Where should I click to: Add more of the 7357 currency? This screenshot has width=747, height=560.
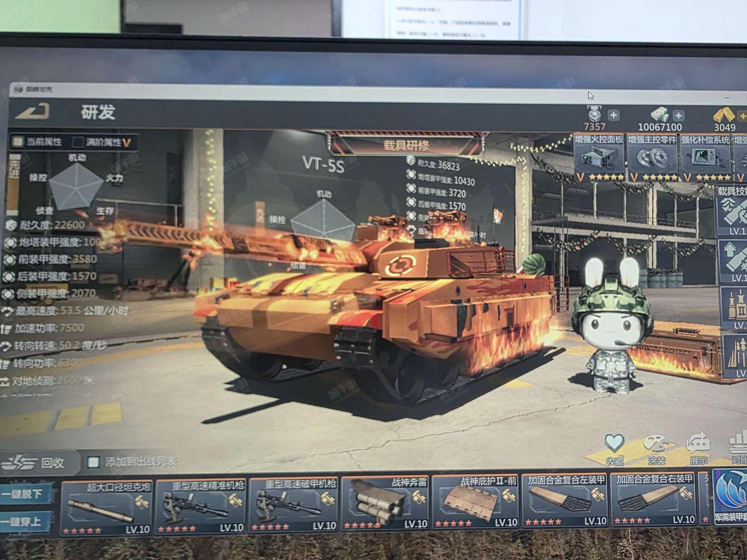pos(613,115)
